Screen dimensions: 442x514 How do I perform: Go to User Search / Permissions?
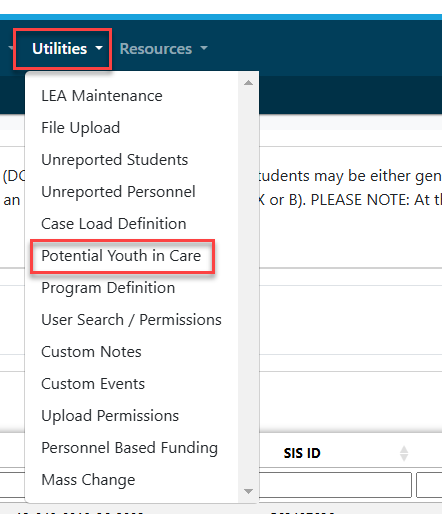131,320
